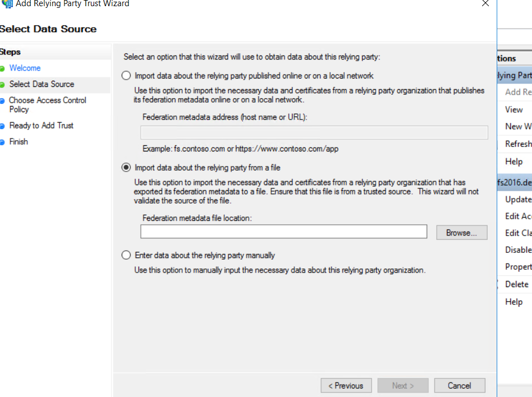Click the Federation metadata address URL field
Viewport: 532px width, 397px height.
314,132
